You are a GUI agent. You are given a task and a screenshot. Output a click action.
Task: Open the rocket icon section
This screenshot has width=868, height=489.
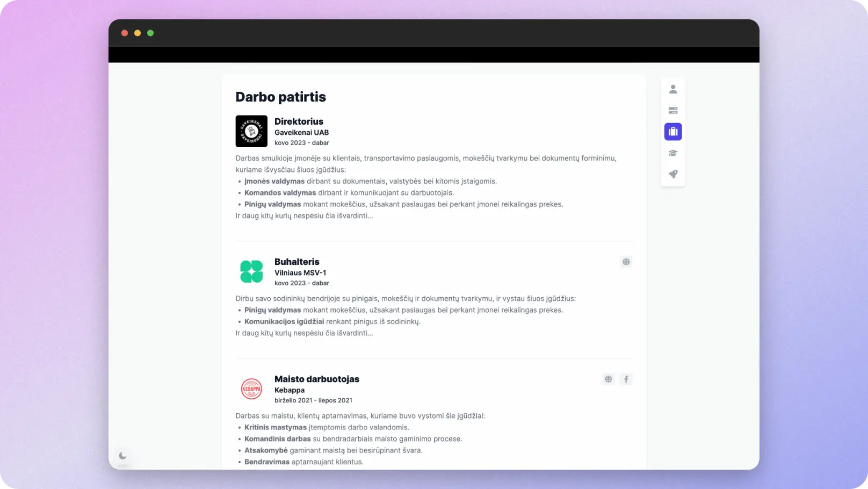[673, 174]
